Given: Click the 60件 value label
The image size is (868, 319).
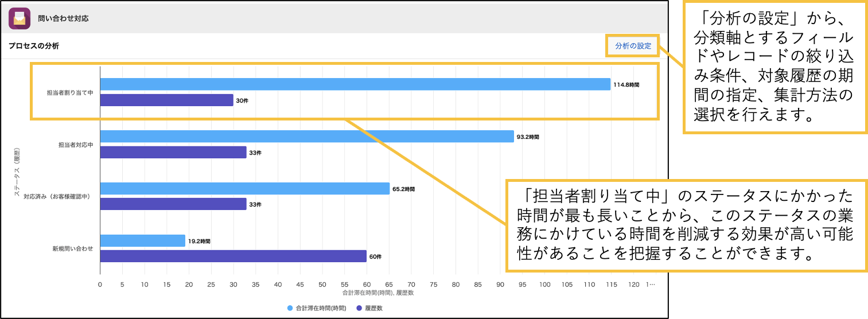Looking at the screenshot, I should [375, 257].
